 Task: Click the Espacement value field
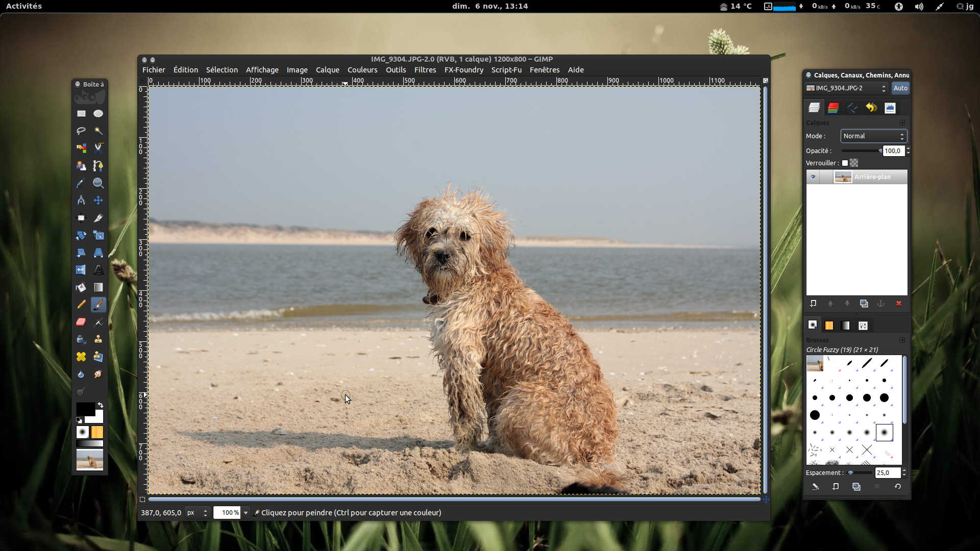[x=887, y=473]
